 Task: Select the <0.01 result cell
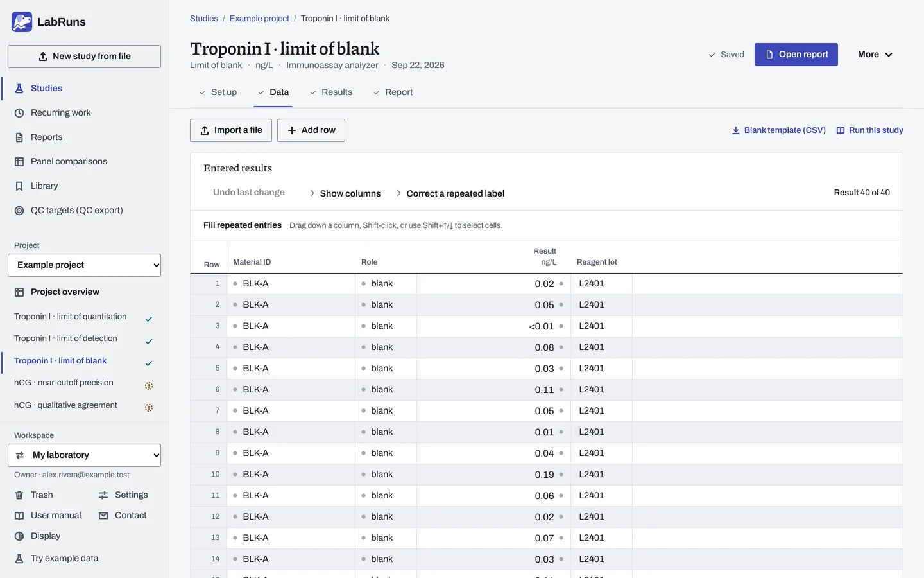tap(494, 326)
